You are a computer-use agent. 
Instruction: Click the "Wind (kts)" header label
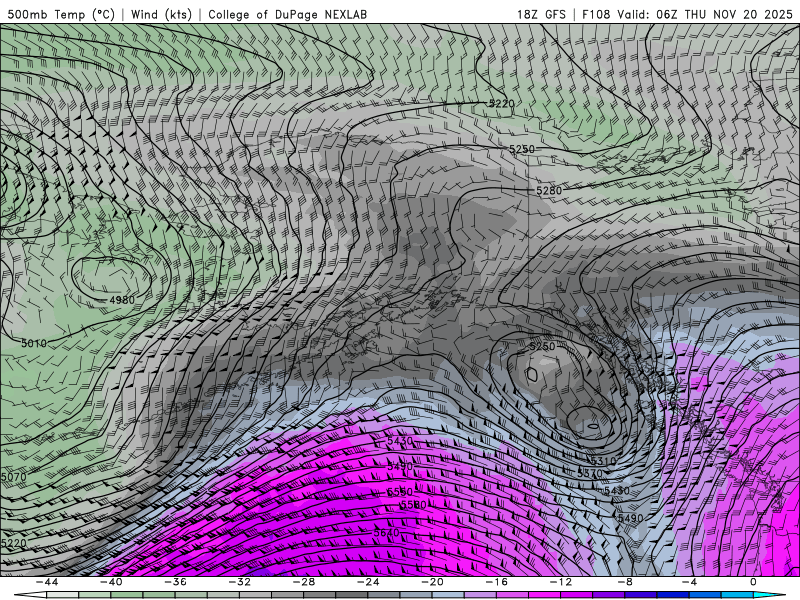(161, 14)
